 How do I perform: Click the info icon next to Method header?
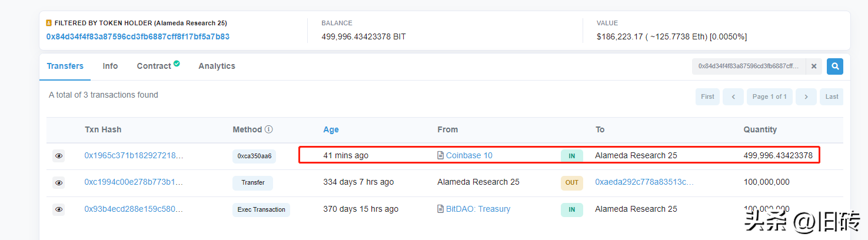[x=269, y=129]
